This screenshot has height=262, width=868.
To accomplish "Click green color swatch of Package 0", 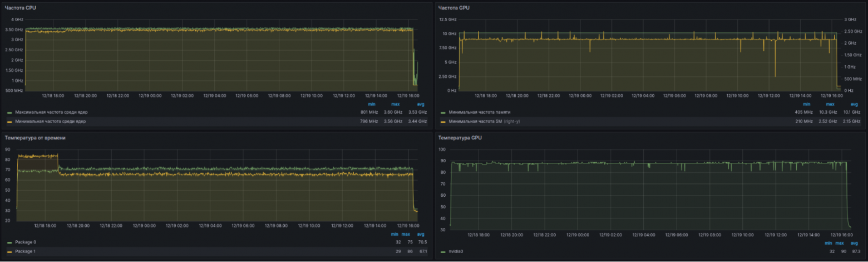I will coord(9,242).
